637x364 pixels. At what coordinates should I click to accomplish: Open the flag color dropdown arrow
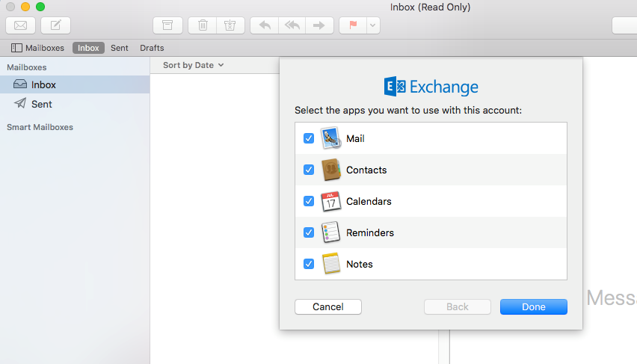click(372, 25)
